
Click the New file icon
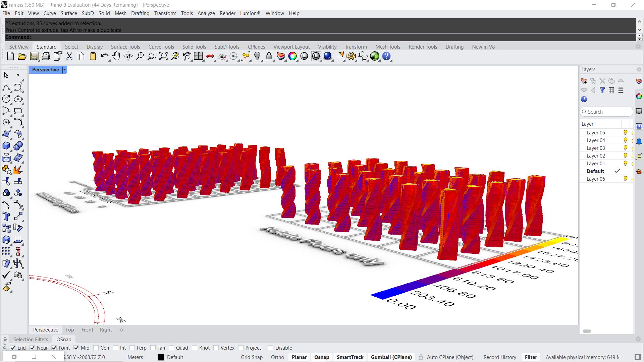point(10,56)
